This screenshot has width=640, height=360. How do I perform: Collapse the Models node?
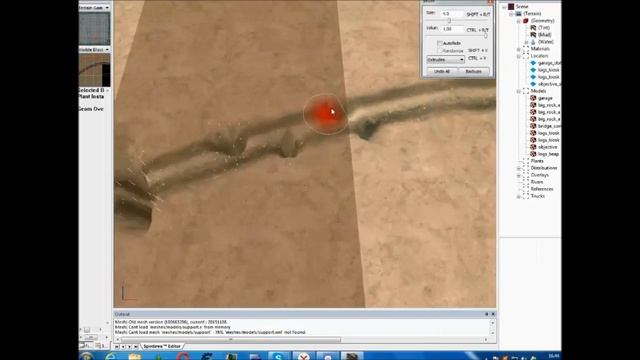click(x=518, y=91)
